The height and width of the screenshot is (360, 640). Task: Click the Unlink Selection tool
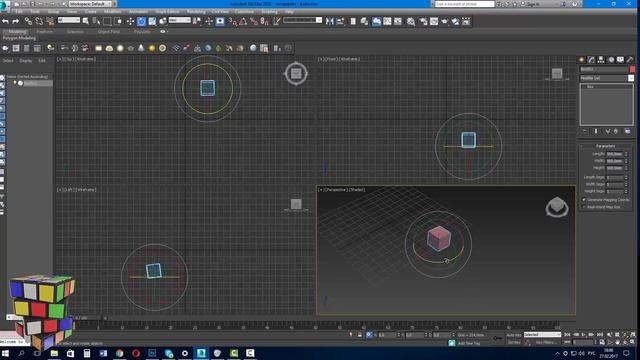point(39,21)
